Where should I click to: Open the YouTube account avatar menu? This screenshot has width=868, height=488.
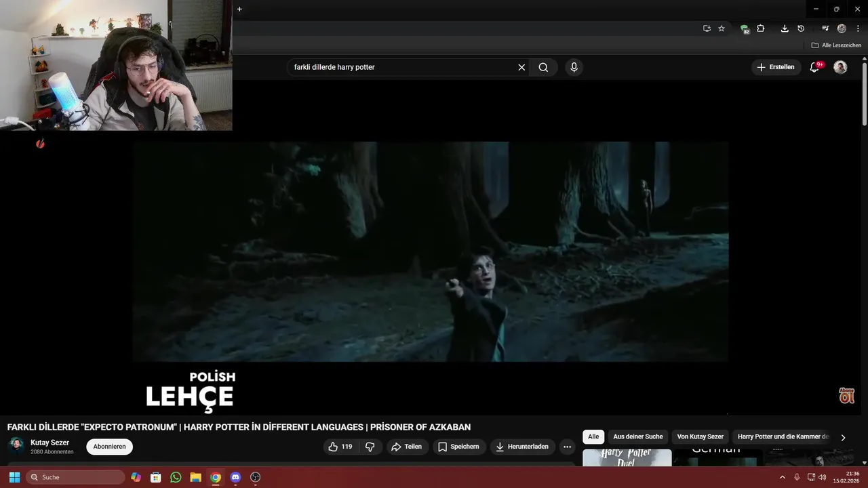840,67
